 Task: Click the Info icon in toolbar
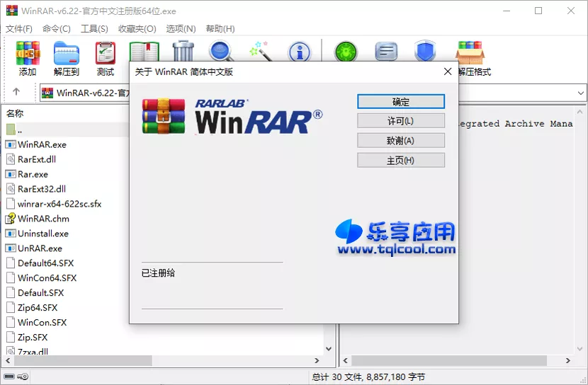(x=299, y=52)
